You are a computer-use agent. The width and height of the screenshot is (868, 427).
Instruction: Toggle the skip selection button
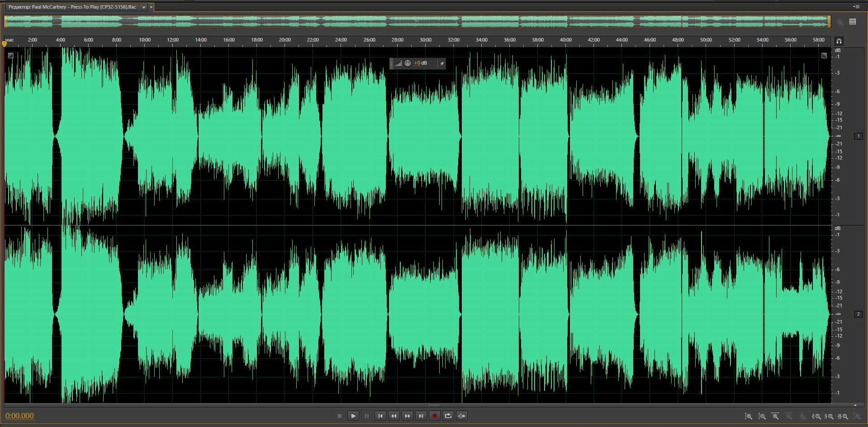(x=462, y=416)
